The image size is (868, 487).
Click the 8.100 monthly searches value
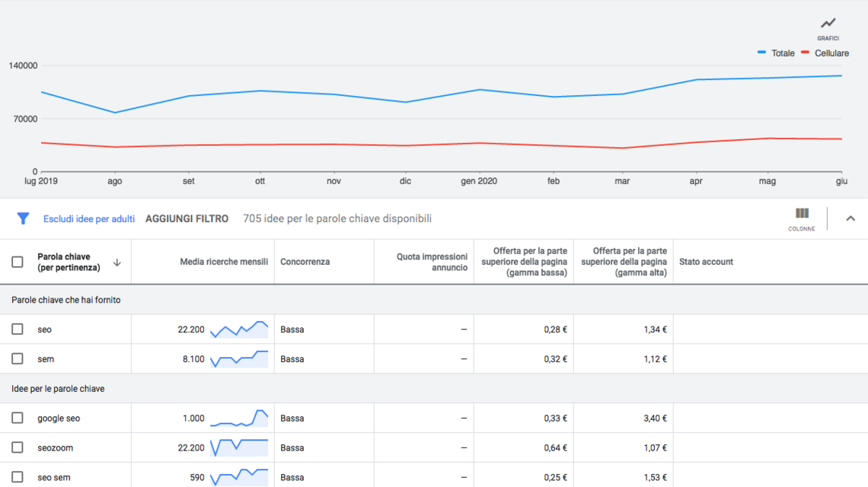pyautogui.click(x=193, y=359)
